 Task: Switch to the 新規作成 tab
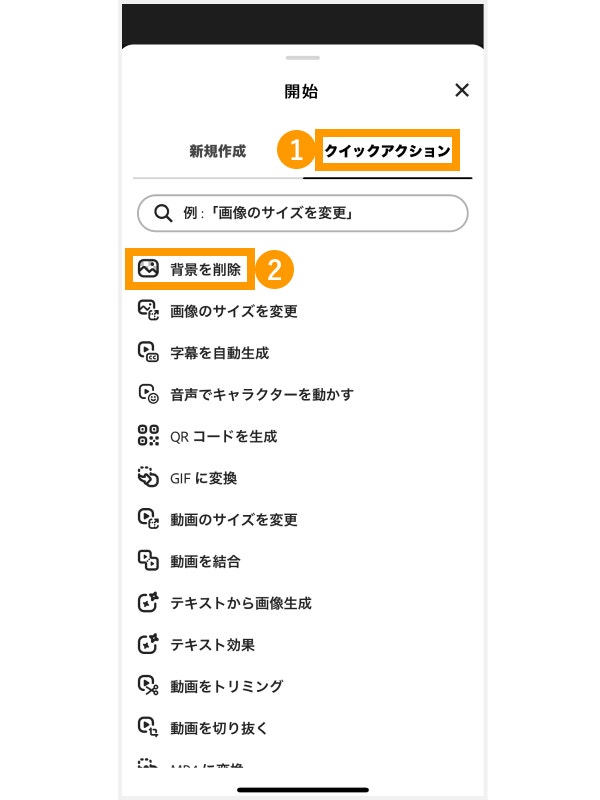point(217,152)
